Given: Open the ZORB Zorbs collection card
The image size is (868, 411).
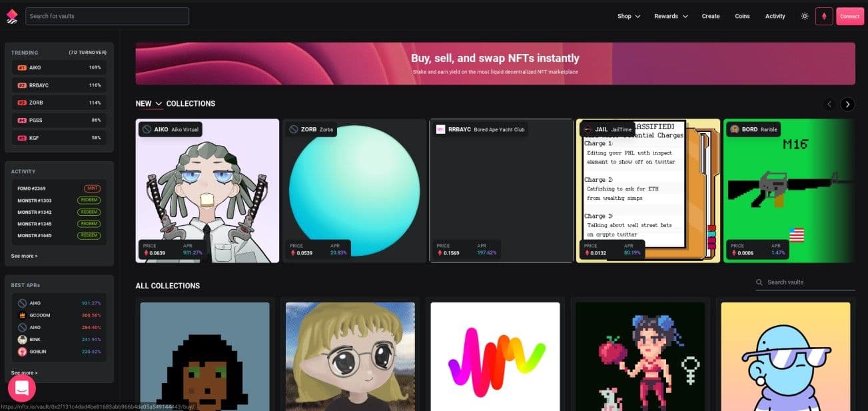Looking at the screenshot, I should click(354, 191).
